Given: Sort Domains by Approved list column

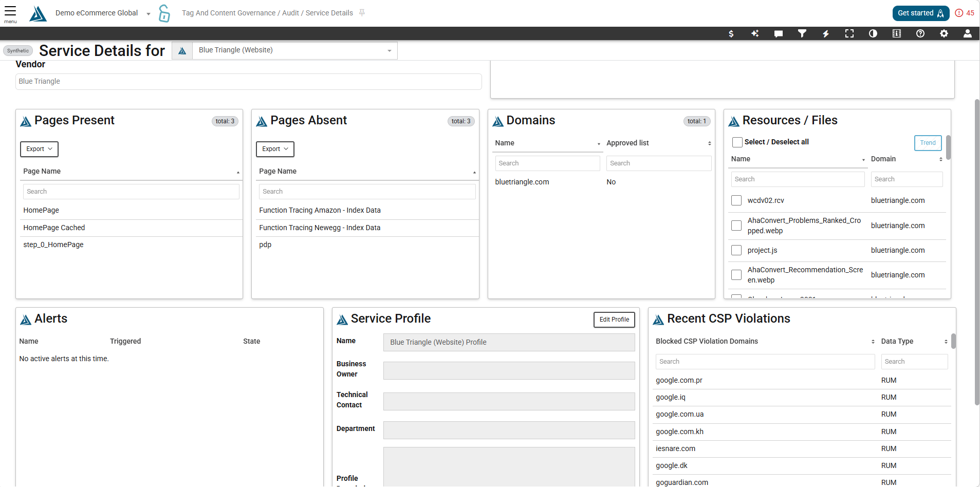Looking at the screenshot, I should [659, 143].
